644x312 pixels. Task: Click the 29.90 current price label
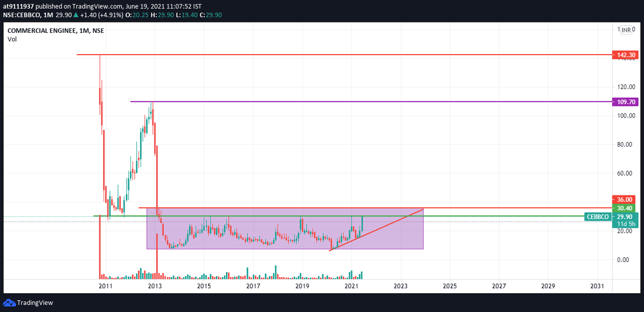pyautogui.click(x=625, y=216)
